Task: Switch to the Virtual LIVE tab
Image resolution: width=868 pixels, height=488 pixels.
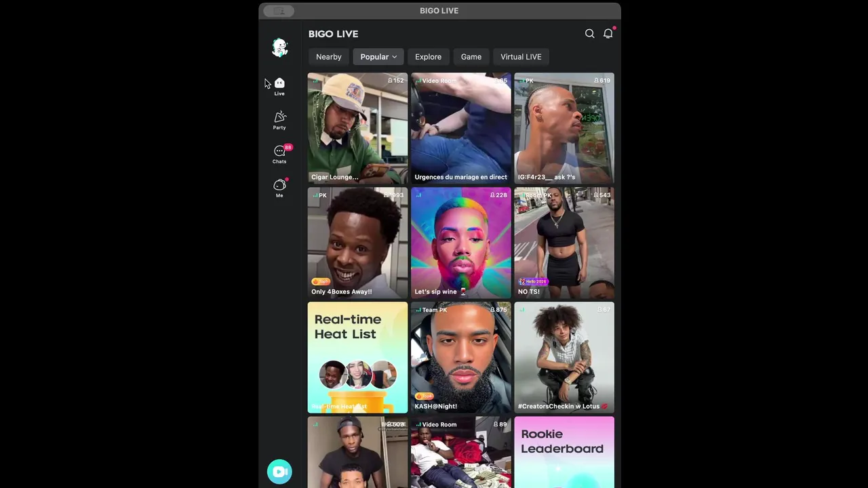Action: (521, 57)
